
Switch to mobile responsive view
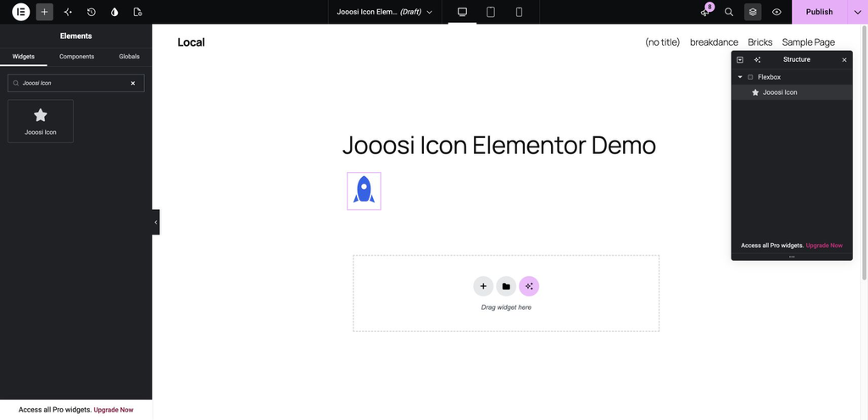519,12
